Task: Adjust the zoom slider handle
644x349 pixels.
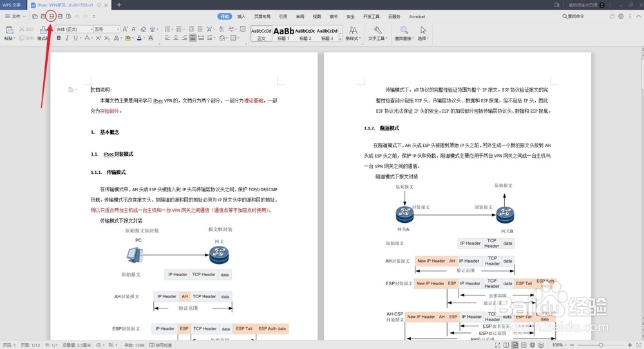Action: pyautogui.click(x=600, y=345)
